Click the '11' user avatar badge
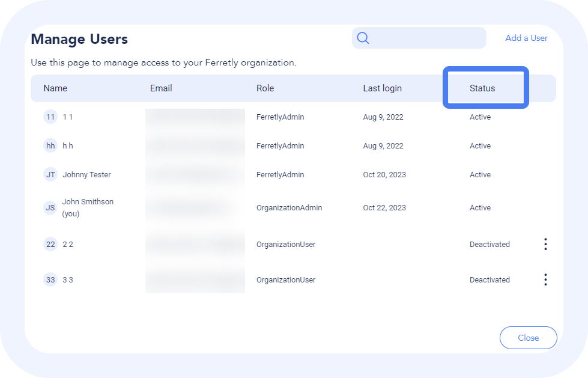Image resolution: width=588 pixels, height=378 pixels. 50,117
